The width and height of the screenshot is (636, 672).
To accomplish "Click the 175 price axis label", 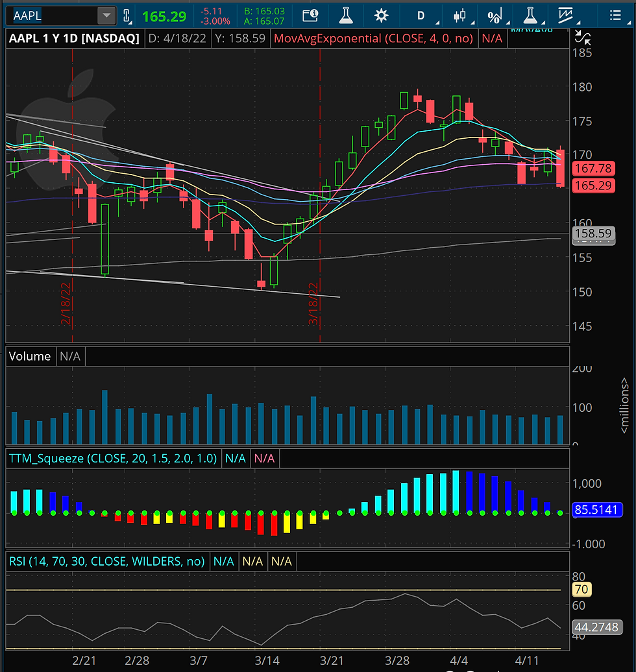I will (582, 121).
